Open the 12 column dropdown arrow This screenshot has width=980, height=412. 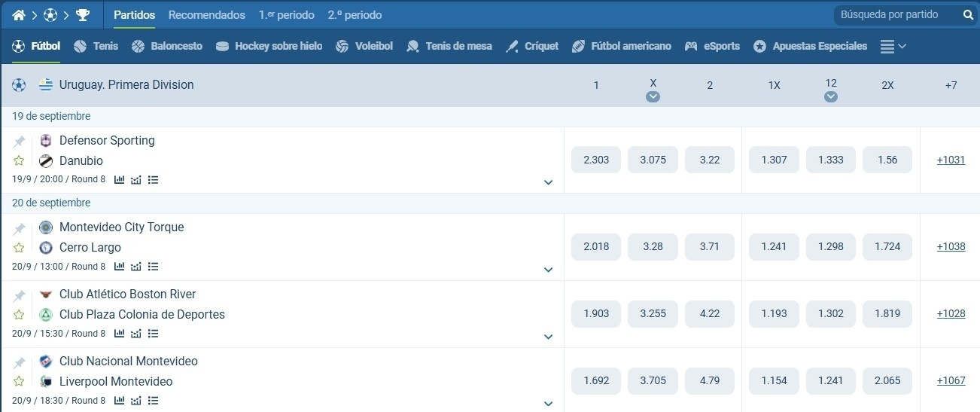(830, 96)
